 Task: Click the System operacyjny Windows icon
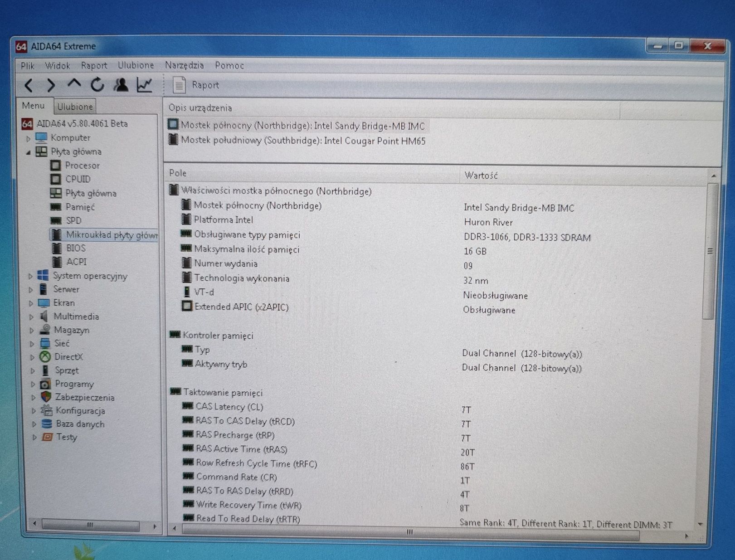(43, 275)
